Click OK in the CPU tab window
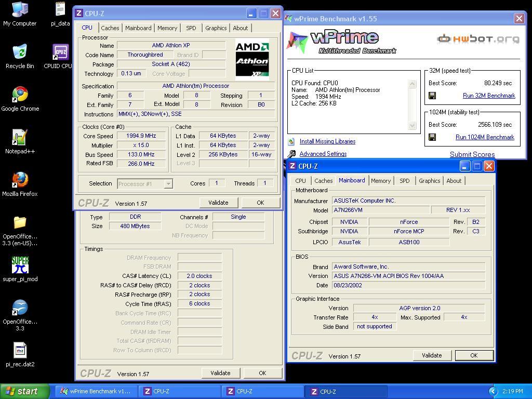The height and width of the screenshot is (399, 532). click(261, 203)
